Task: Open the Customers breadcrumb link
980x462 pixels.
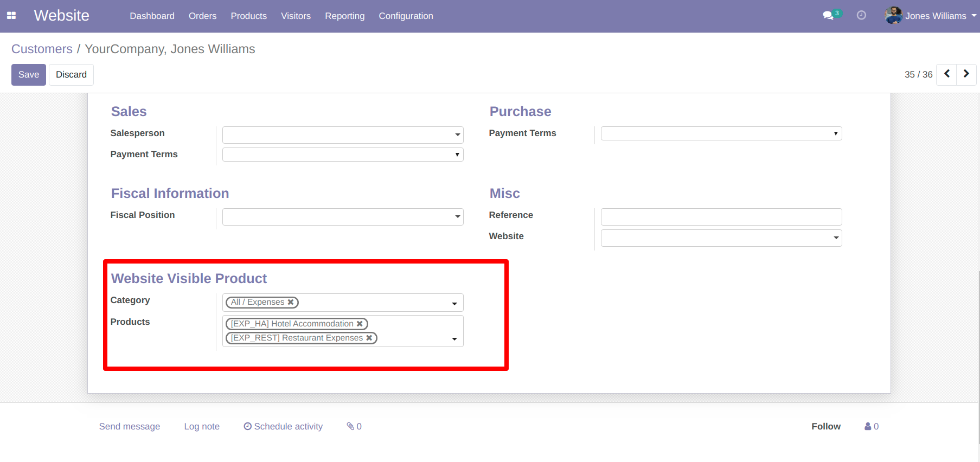Action: pos(42,49)
